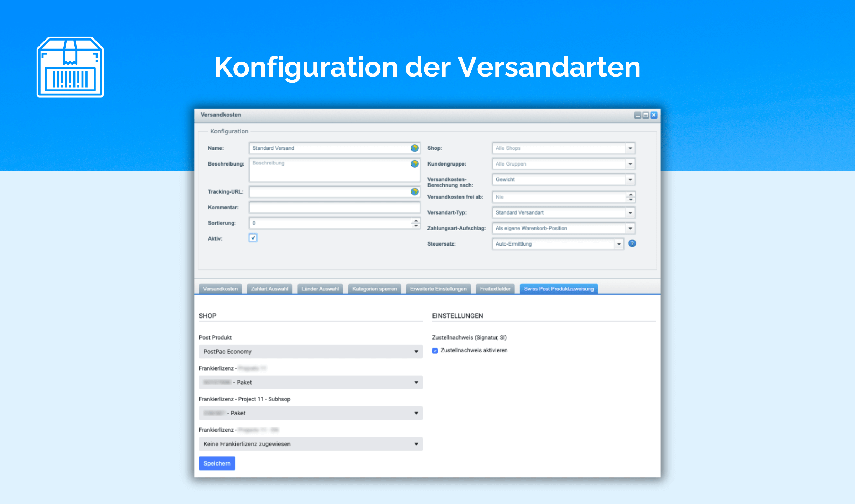Click the globe icon in the Beschreibung field
This screenshot has height=504, width=855.
[414, 164]
